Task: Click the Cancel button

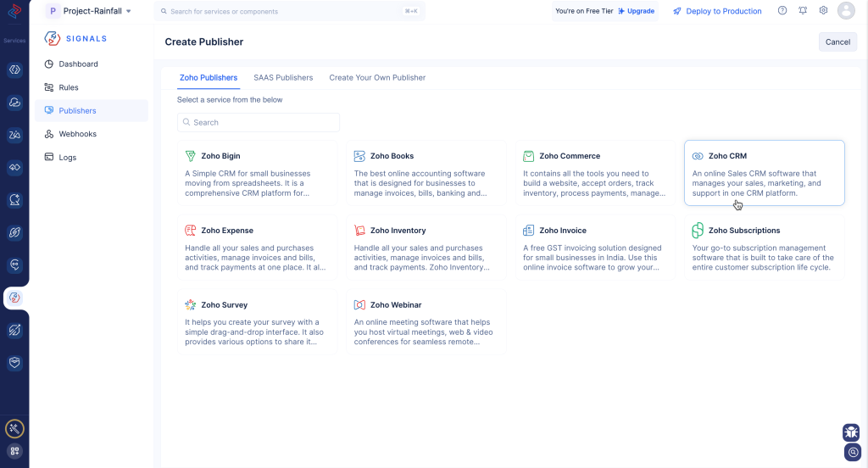Action: (x=837, y=42)
